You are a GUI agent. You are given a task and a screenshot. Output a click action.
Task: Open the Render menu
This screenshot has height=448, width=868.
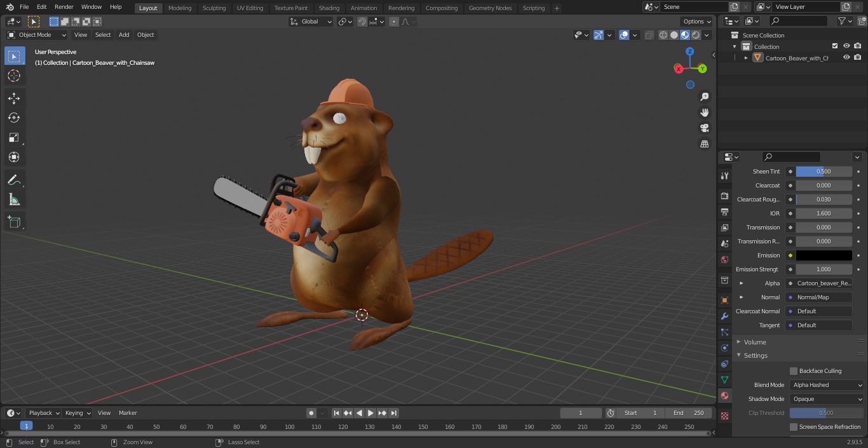(x=64, y=7)
